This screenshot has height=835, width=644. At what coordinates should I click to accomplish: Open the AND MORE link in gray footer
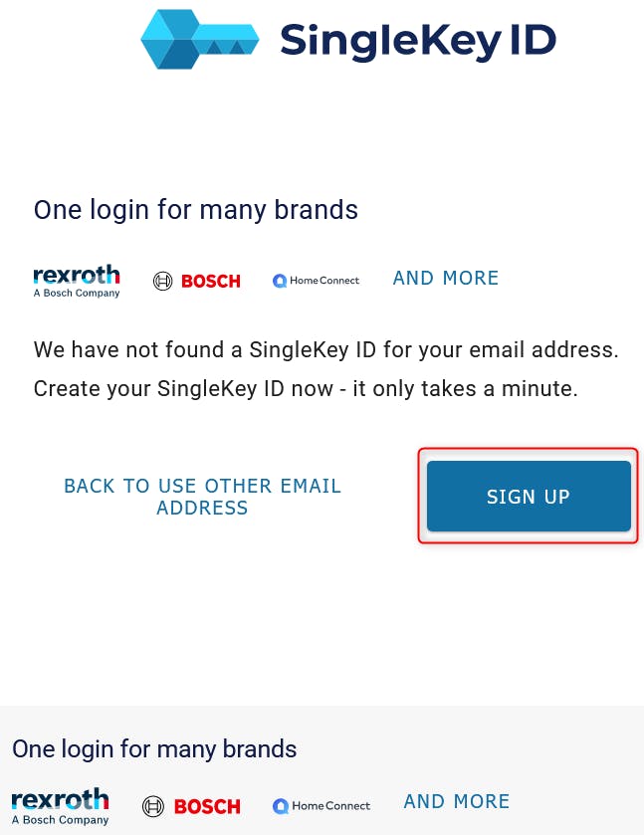click(x=457, y=802)
